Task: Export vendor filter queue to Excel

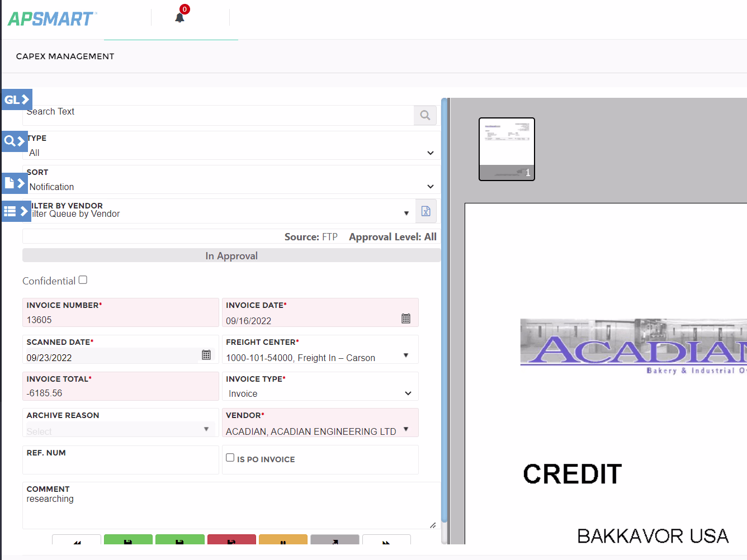Action: pos(425,211)
